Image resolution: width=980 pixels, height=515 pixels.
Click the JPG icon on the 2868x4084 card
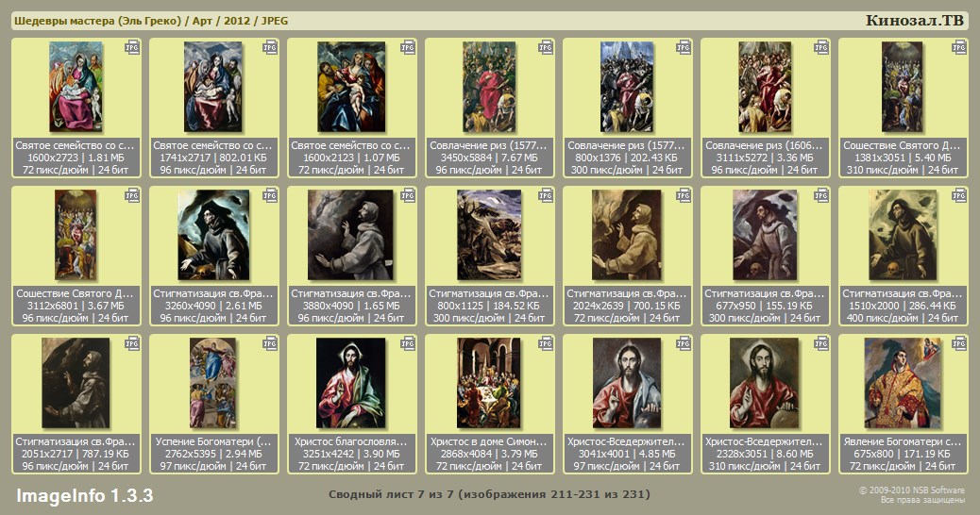pos(546,344)
